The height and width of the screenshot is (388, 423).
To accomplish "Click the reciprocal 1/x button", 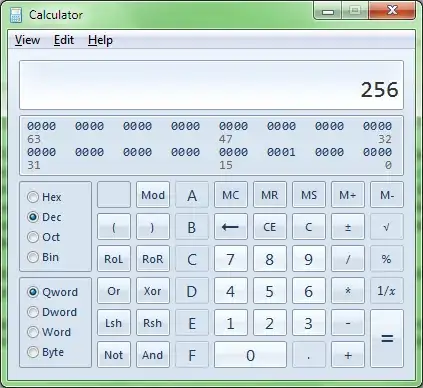I will pyautogui.click(x=387, y=291).
